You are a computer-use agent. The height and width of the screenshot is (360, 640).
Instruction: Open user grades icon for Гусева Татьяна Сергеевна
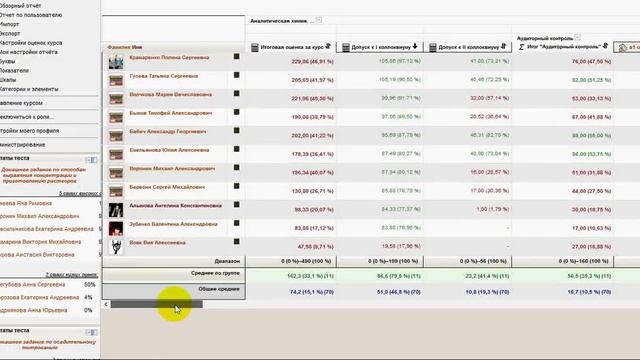pos(236,75)
